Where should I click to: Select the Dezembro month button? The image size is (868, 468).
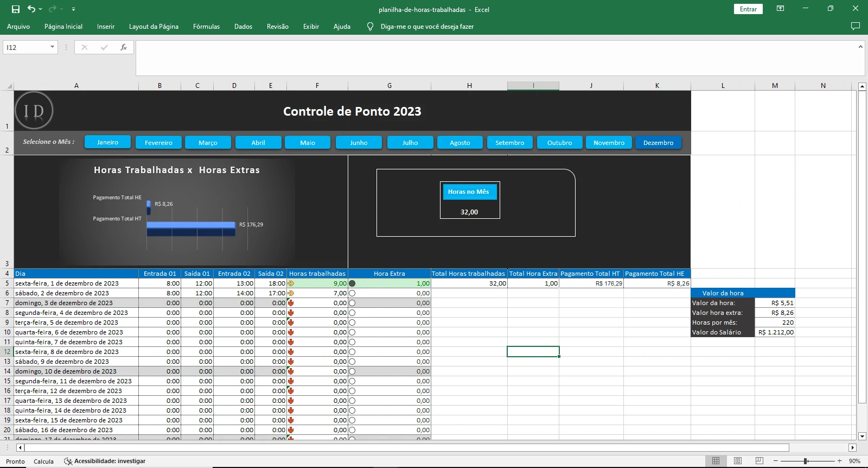[659, 142]
